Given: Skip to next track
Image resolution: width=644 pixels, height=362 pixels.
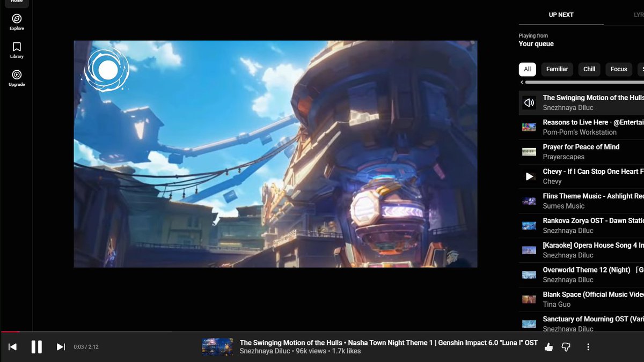Looking at the screenshot, I should (61, 347).
